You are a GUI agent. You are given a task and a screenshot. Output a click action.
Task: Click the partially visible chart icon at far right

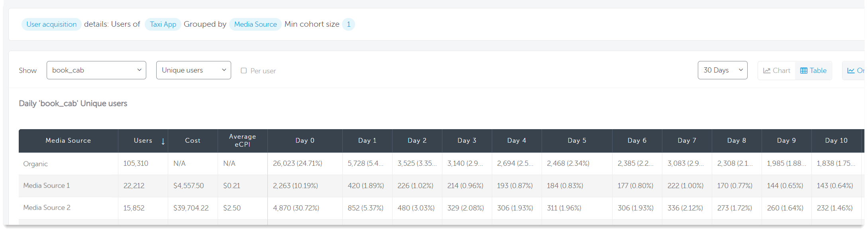(851, 71)
